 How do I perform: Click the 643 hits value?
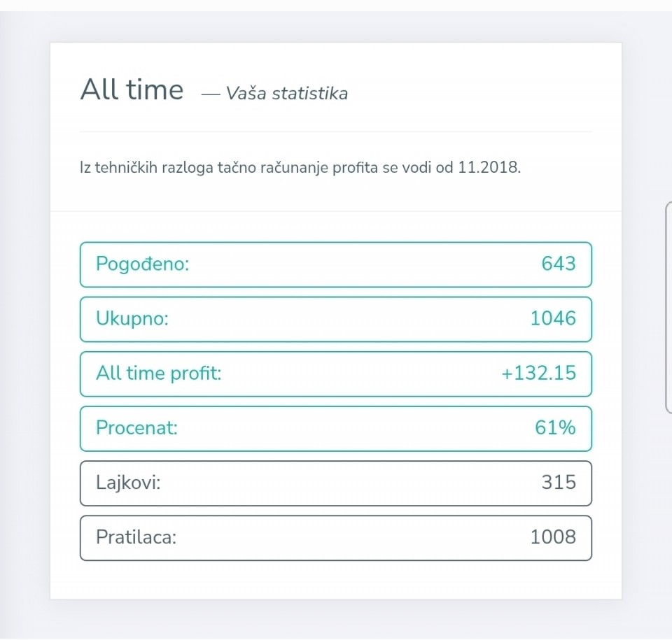pyautogui.click(x=558, y=264)
